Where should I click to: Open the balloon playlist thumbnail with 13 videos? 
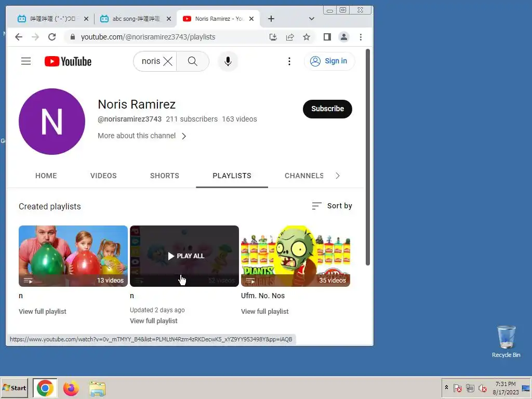73,256
